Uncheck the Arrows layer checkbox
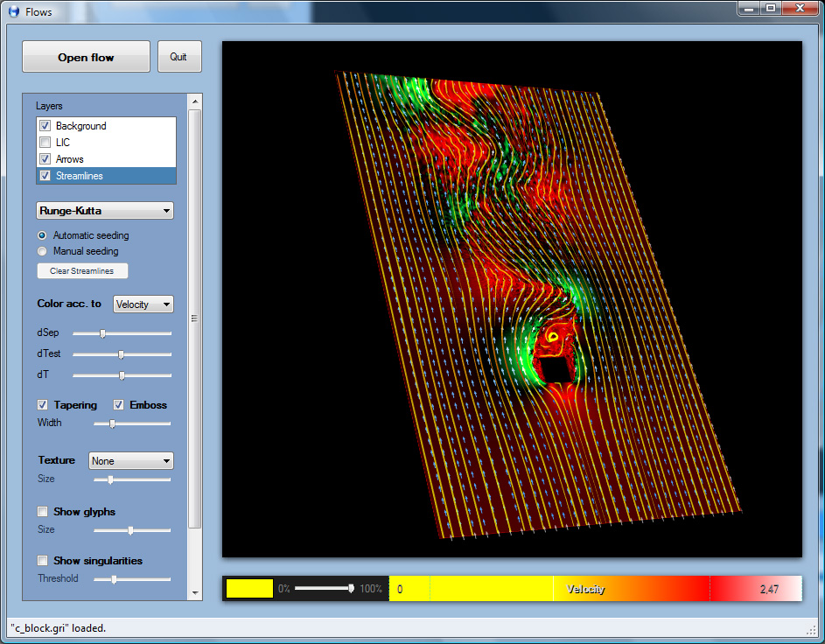 45,159
